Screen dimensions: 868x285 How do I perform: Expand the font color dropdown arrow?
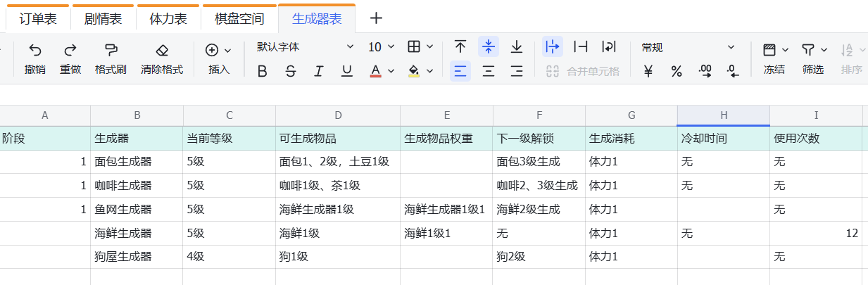pos(391,71)
